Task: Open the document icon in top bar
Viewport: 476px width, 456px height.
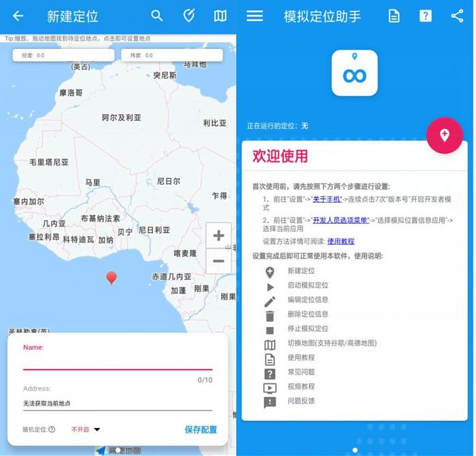Action: 394,16
